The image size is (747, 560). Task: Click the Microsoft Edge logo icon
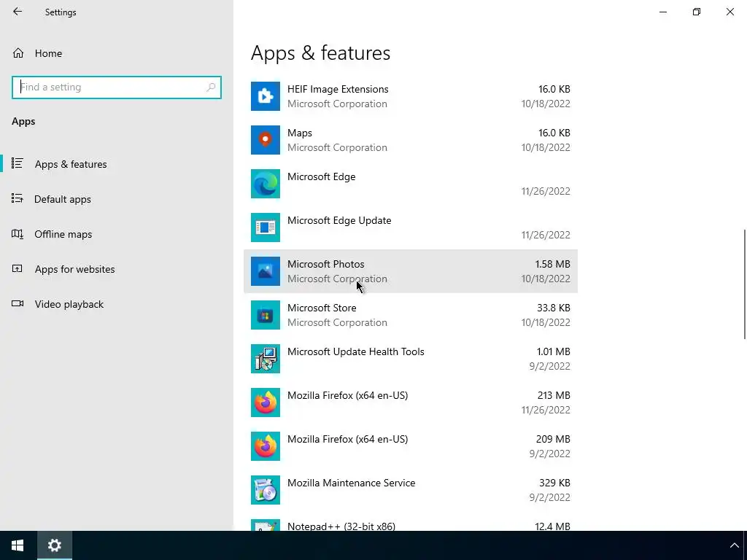(266, 184)
